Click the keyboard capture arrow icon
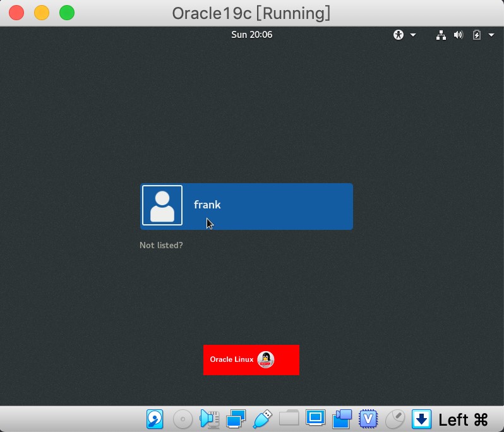 point(421,419)
